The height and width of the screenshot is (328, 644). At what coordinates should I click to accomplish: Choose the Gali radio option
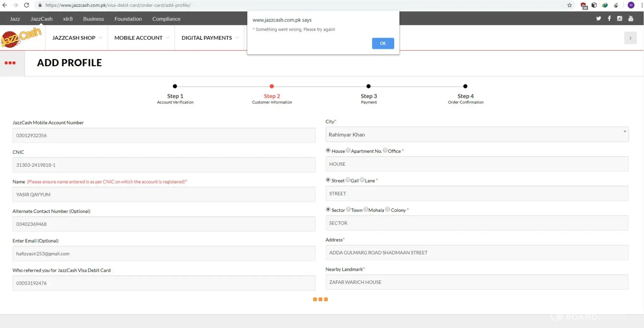(348, 180)
